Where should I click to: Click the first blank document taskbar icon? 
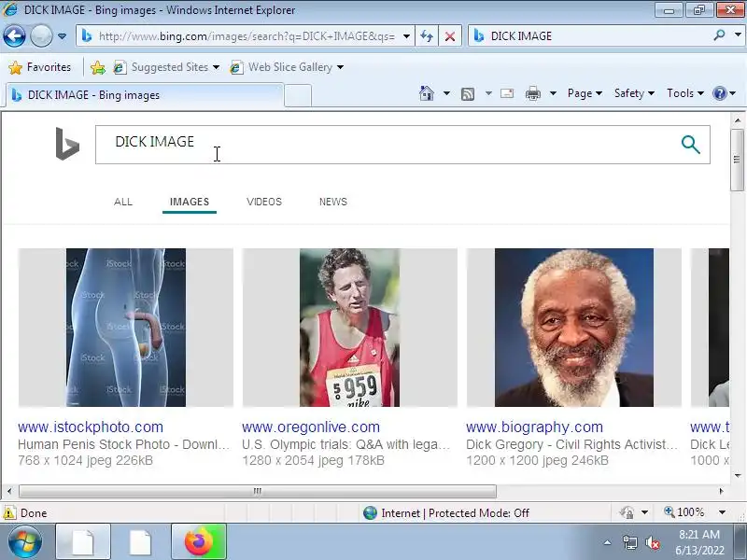point(83,542)
